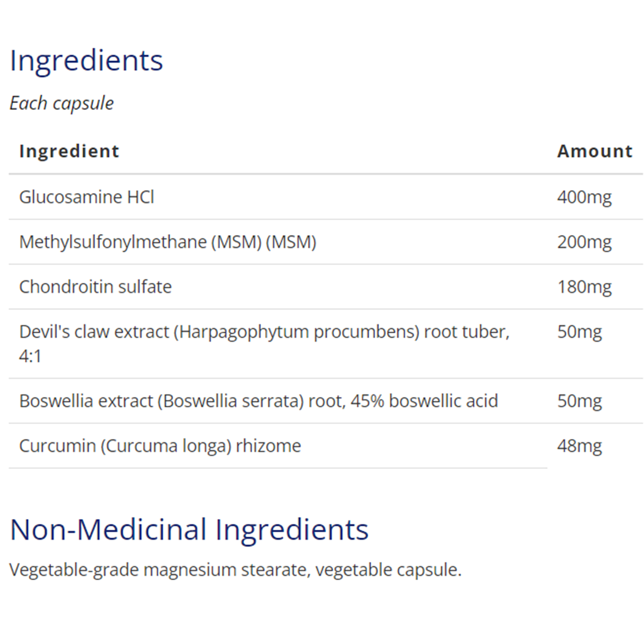Click the 48mg amount for Curcumin

coord(579,446)
